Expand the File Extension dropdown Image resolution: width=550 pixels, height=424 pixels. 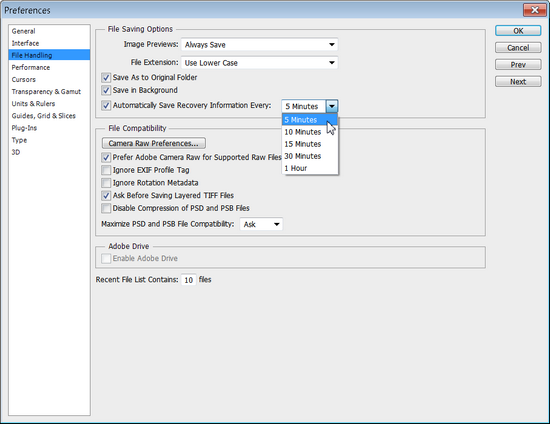pos(260,63)
